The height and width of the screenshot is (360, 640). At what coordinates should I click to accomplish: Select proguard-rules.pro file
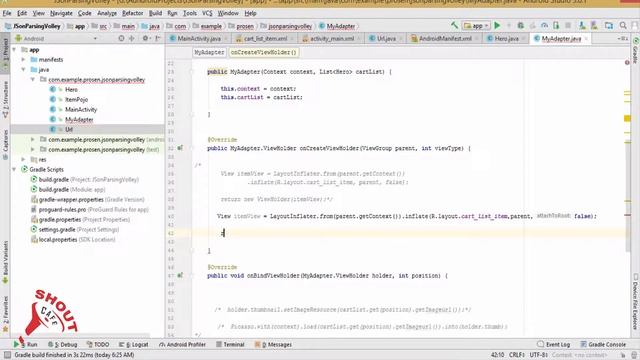90,209
